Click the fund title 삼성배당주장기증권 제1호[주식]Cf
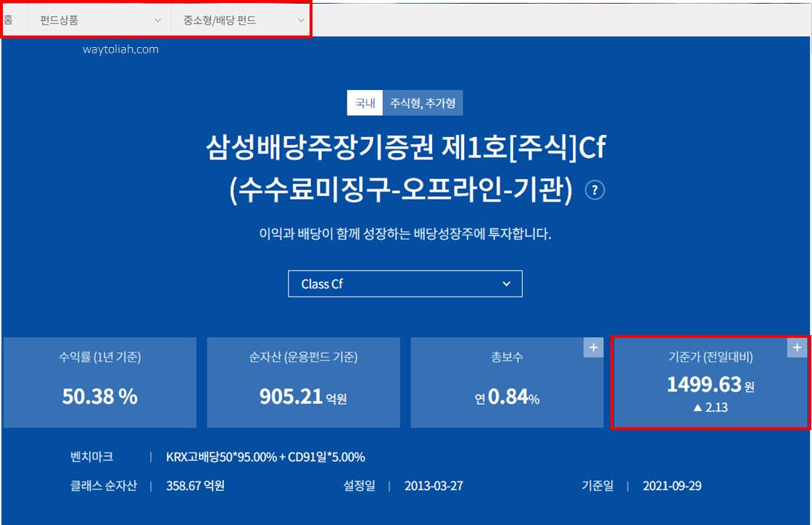Image resolution: width=812 pixels, height=525 pixels. tap(406, 147)
